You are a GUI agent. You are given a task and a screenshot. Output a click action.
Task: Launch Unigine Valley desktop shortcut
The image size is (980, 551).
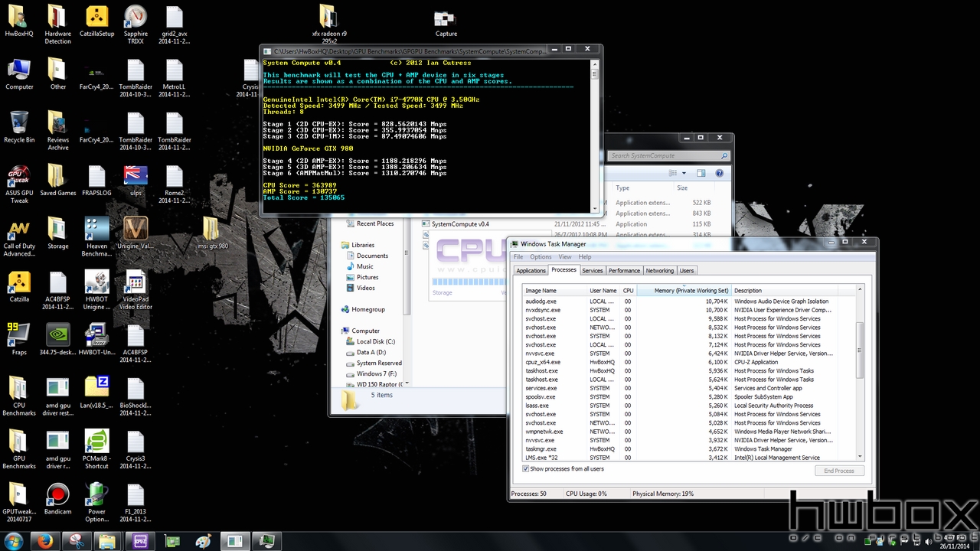pyautogui.click(x=136, y=234)
